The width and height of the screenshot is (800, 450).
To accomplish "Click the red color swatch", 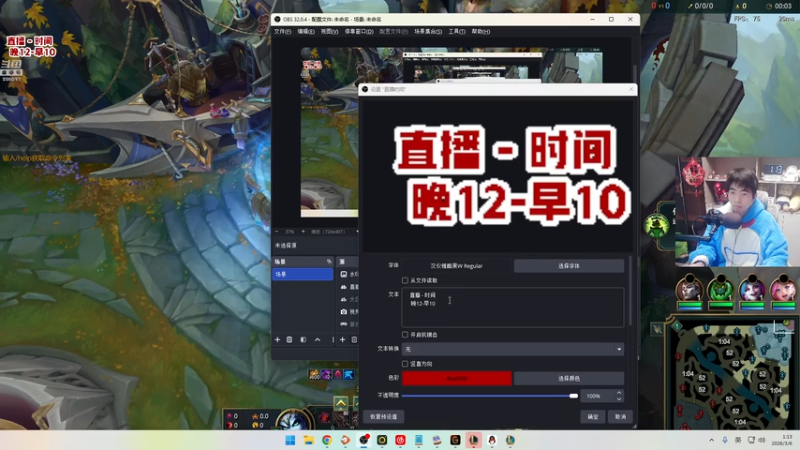I will 457,379.
